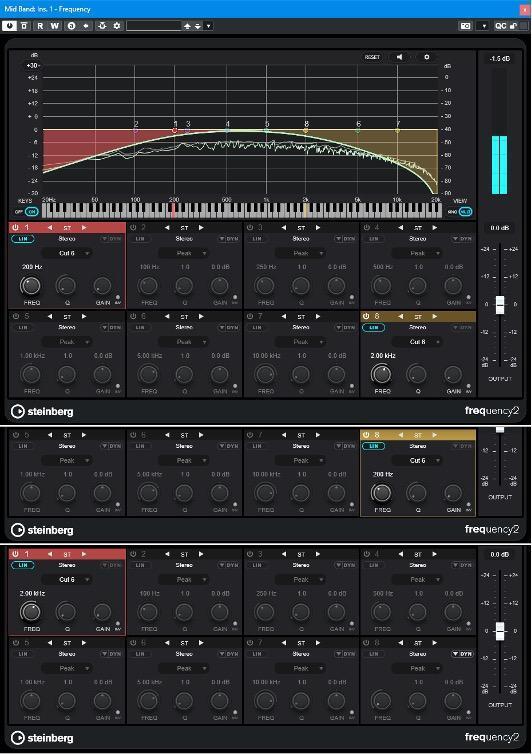The height and width of the screenshot is (754, 532).
Task: Open the dropdown next to the camera icon
Action: click(x=484, y=26)
